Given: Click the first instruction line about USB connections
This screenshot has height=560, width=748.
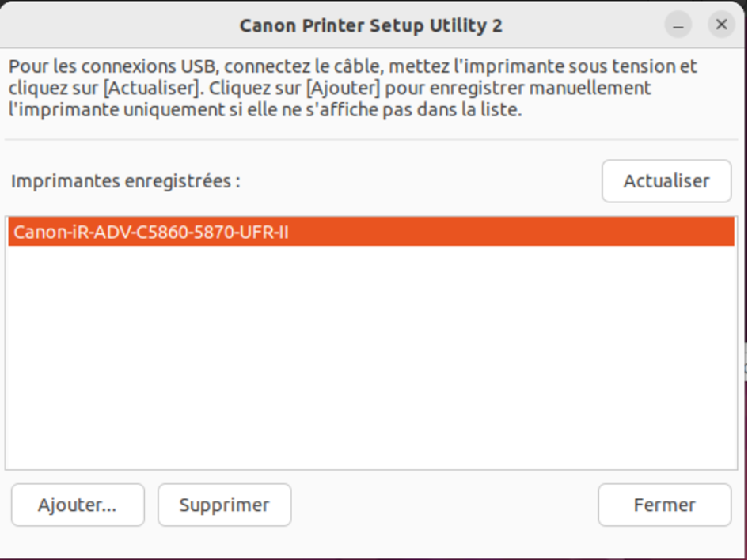Looking at the screenshot, I should pyautogui.click(x=353, y=65).
